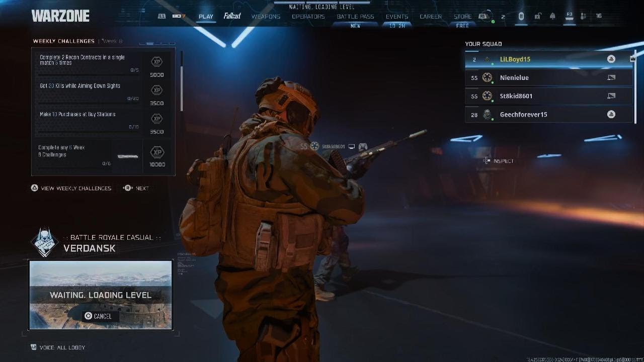Open the EVENTS tab

[x=397, y=17]
